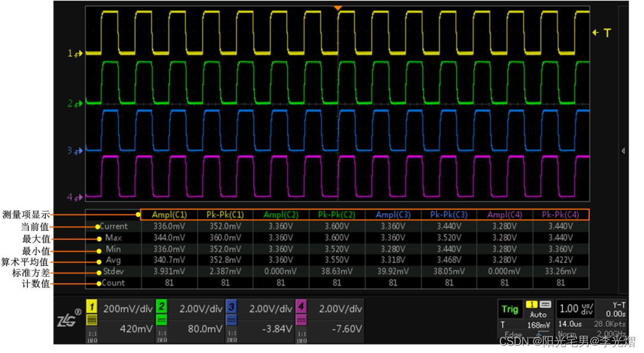Image resolution: width=644 pixels, height=353 pixels.
Task: Click channel 2 offset 80.0mV
Action: coord(205,329)
